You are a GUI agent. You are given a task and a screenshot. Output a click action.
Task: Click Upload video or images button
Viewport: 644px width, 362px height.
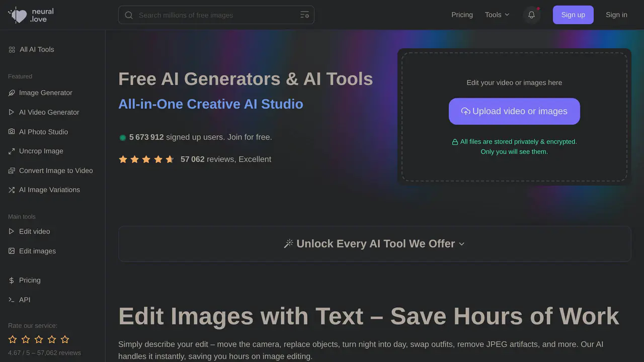point(514,111)
